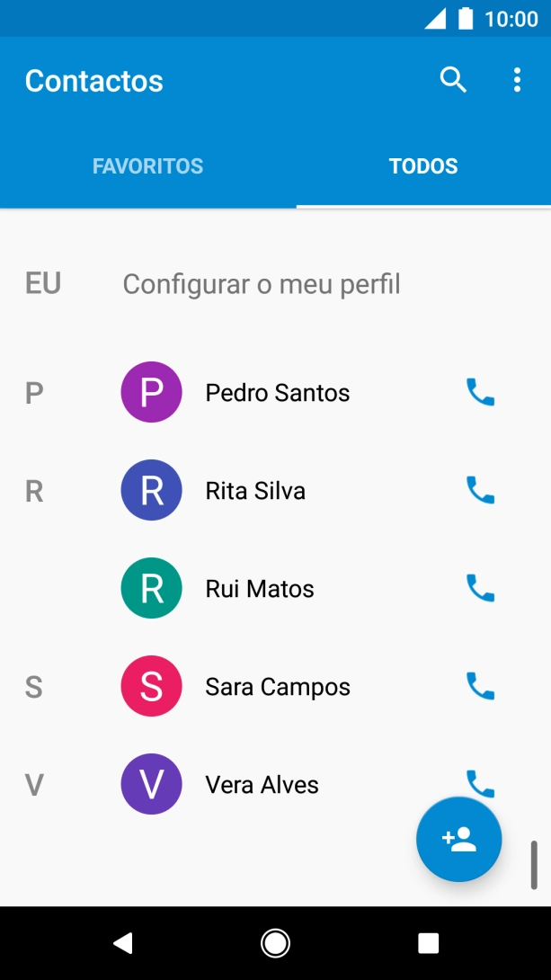Viewport: 551px width, 980px height.
Task: Open Pedro Santos avatar circle
Action: coord(151,392)
